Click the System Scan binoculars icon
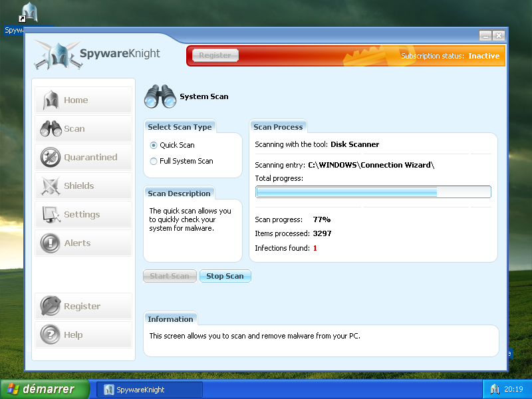 (160, 96)
